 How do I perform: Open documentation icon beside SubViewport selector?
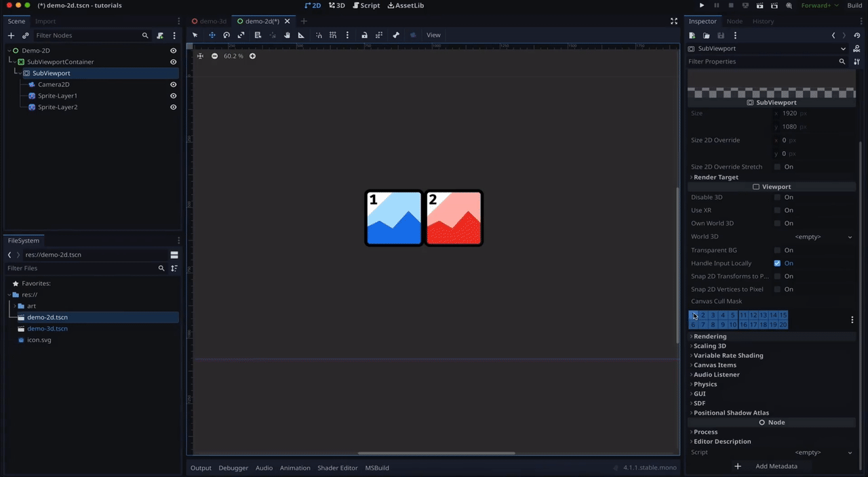(857, 49)
